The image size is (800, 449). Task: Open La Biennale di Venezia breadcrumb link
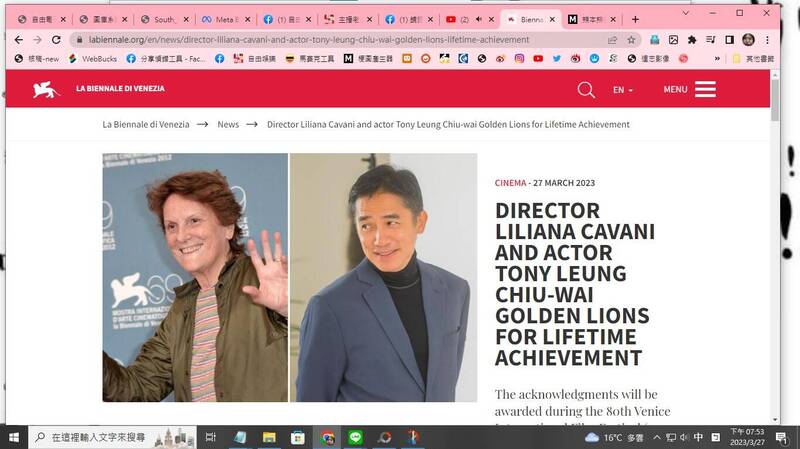pyautogui.click(x=146, y=124)
